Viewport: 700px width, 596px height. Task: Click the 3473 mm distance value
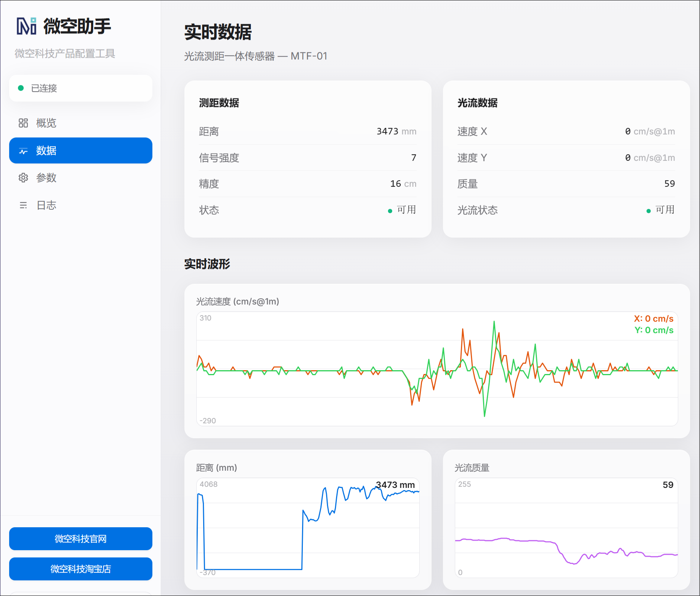tap(396, 131)
